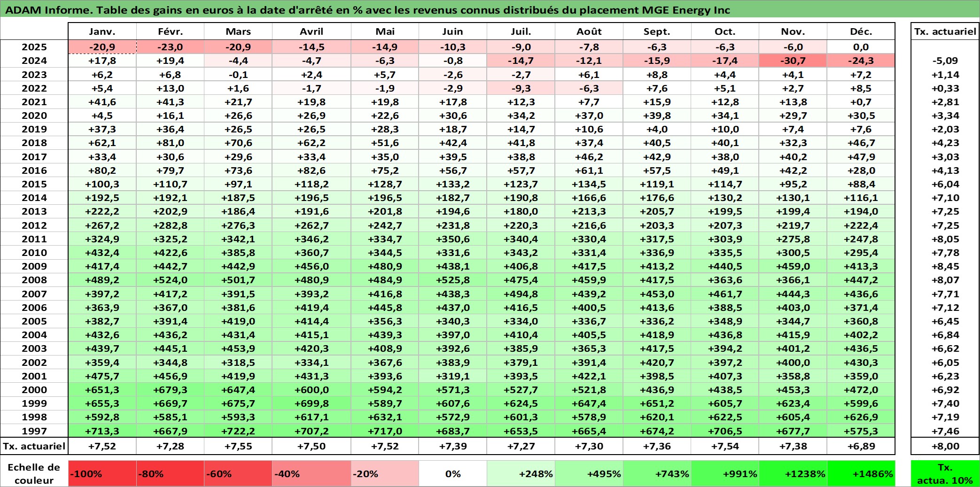Select the 1999 Avril cell +699,8
This screenshot has width=980, height=487.
point(311,403)
